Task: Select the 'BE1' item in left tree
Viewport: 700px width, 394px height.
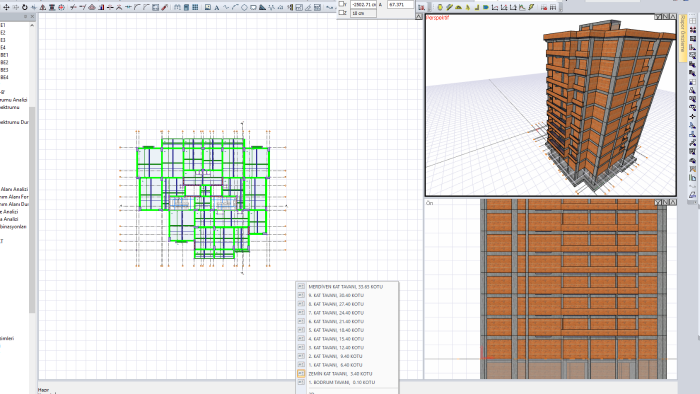Action: click(x=4, y=55)
